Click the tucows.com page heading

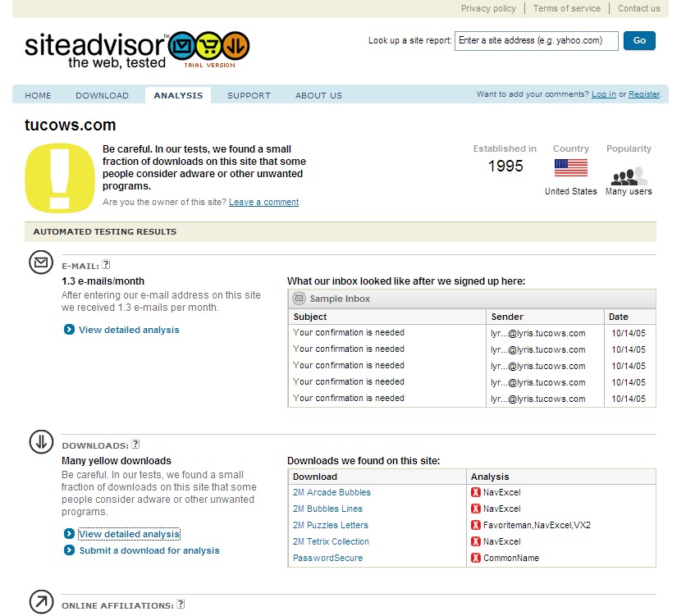(x=70, y=125)
